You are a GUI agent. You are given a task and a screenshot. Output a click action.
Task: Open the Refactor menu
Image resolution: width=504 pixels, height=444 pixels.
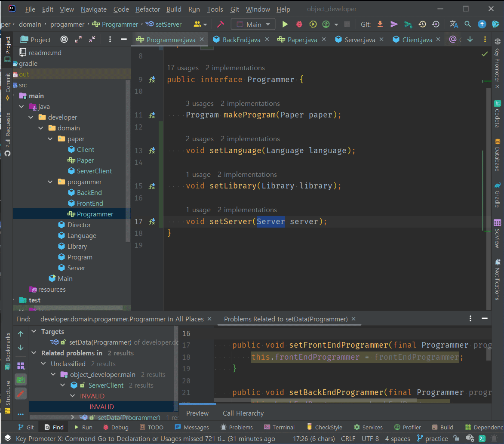tap(148, 9)
